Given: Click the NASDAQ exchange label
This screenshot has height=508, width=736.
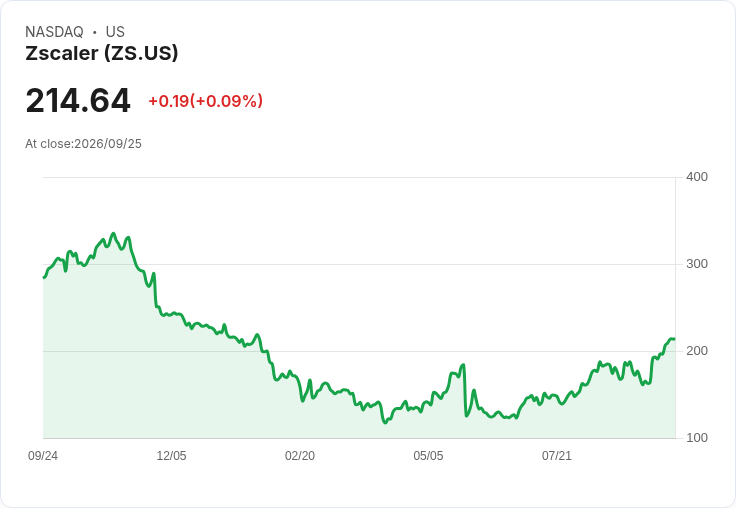Looking at the screenshot, I should coord(54,32).
